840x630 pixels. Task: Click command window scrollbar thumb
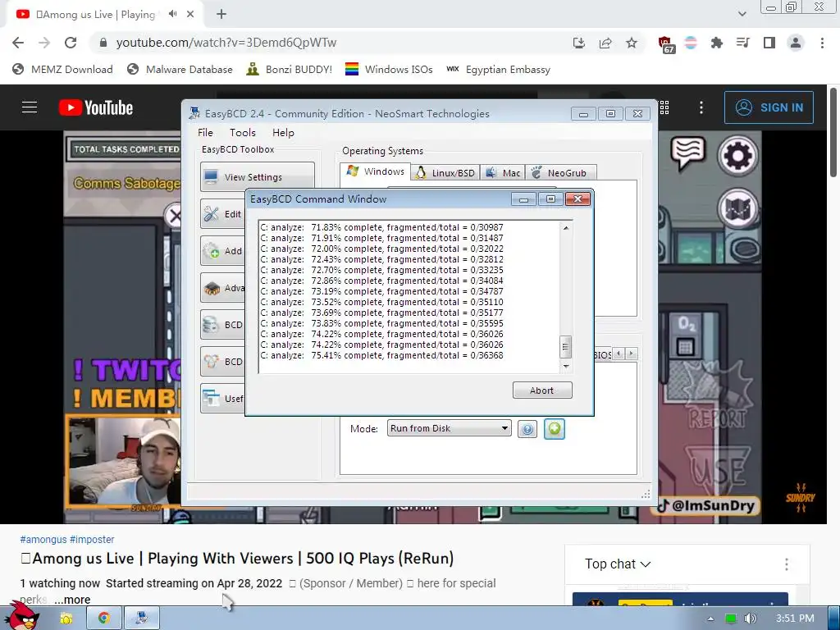pos(565,347)
